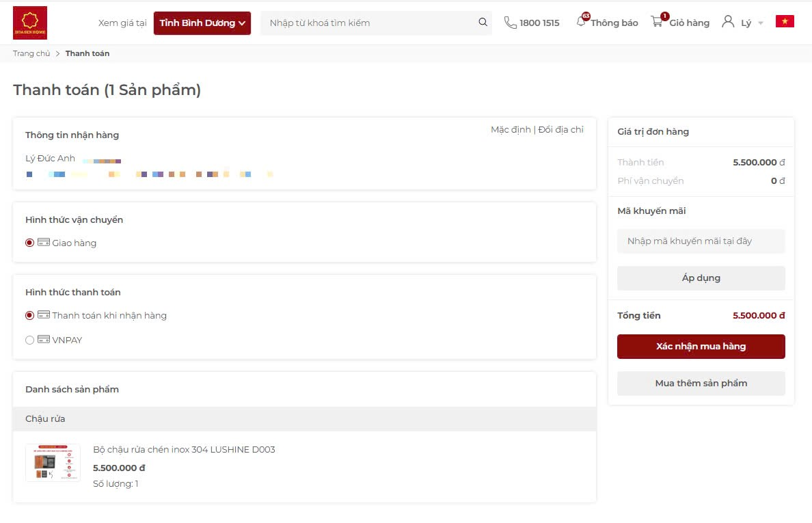Click Đổi địa chỉ to change address
812x523 pixels.
560,129
